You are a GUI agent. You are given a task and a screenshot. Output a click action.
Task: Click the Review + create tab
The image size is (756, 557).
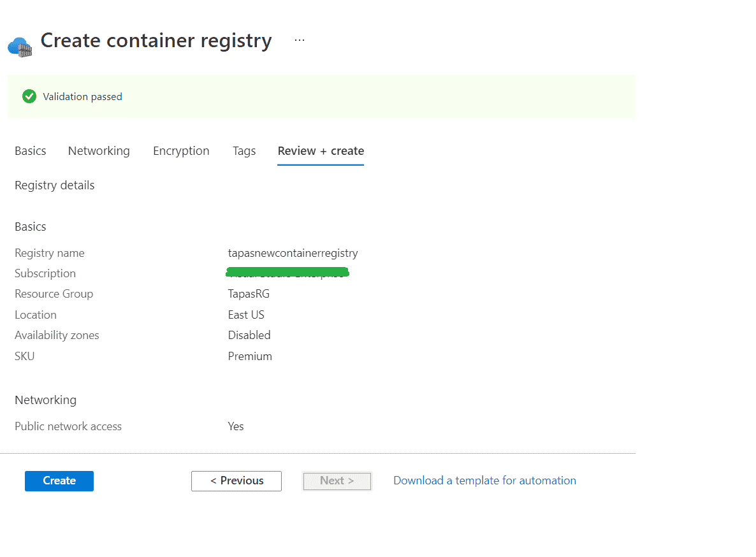321,152
